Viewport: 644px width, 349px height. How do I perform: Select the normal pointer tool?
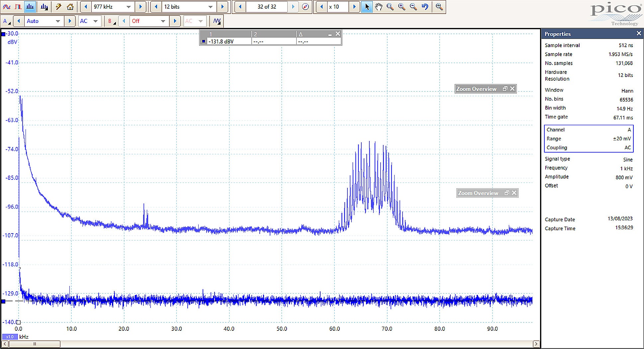(x=367, y=7)
